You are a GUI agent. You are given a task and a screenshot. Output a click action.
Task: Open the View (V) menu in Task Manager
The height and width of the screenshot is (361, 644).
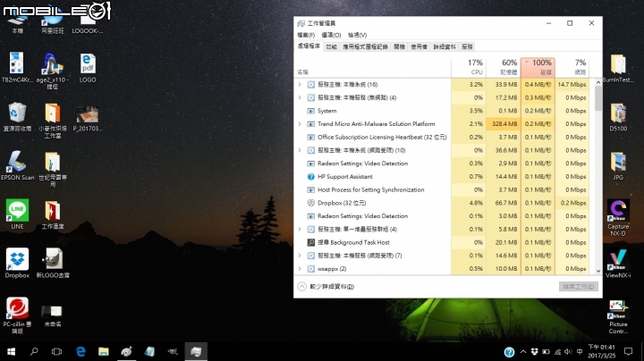point(357,35)
